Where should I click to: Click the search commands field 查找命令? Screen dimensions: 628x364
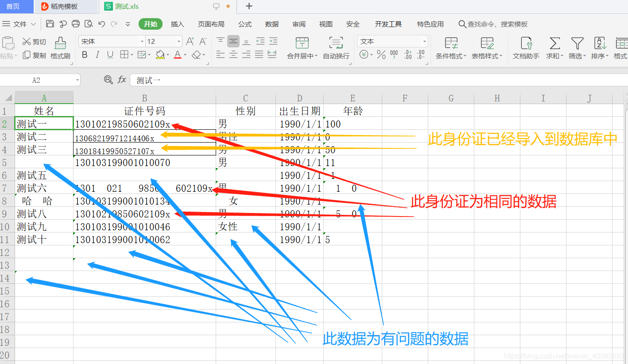[493, 24]
